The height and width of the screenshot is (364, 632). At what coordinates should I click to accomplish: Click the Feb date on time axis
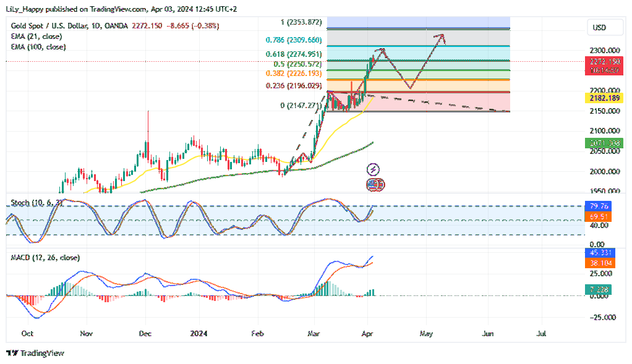click(x=257, y=333)
